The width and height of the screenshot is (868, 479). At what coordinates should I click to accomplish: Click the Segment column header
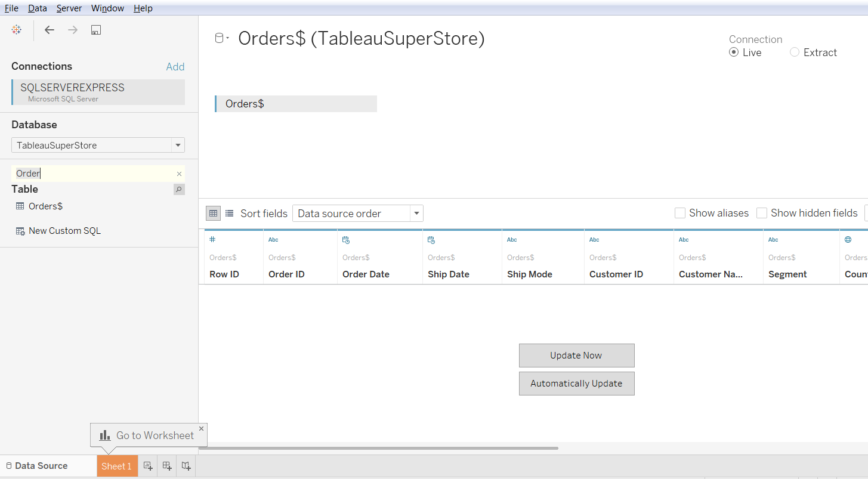click(x=787, y=274)
